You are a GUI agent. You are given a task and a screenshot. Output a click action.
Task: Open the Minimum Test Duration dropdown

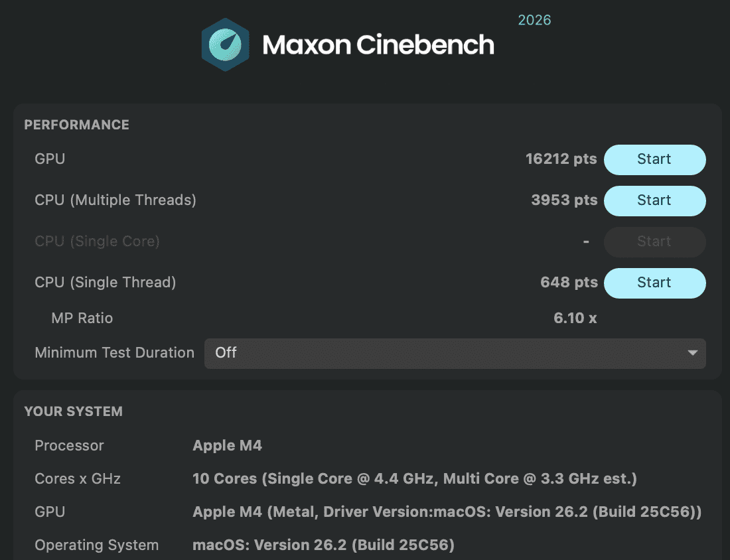[x=455, y=353]
